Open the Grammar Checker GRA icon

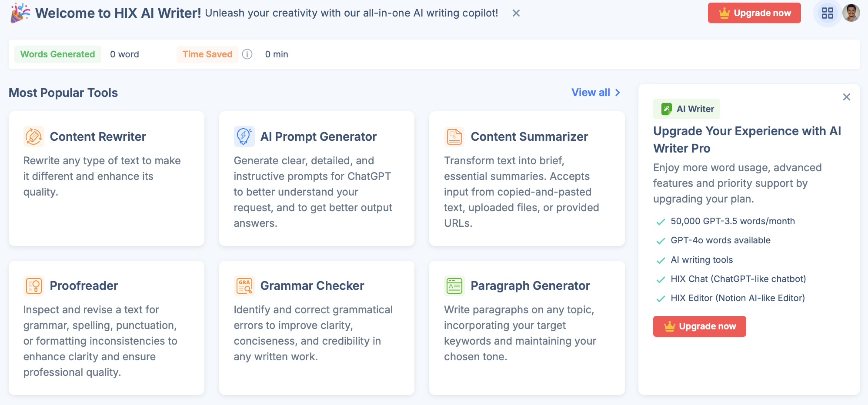point(244,285)
